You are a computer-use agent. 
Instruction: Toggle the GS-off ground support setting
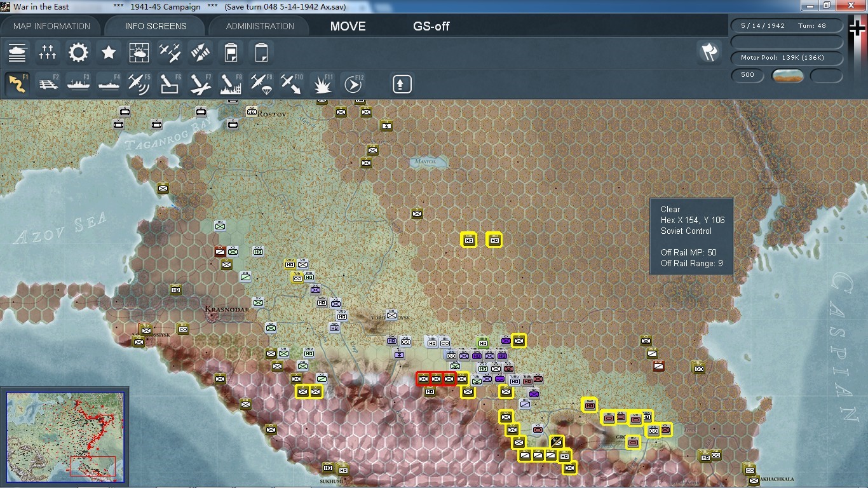431,27
